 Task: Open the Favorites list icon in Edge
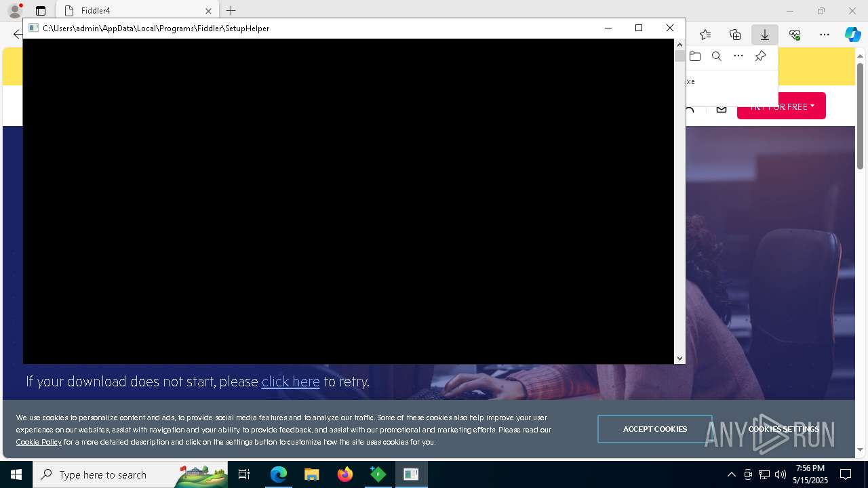click(x=705, y=35)
